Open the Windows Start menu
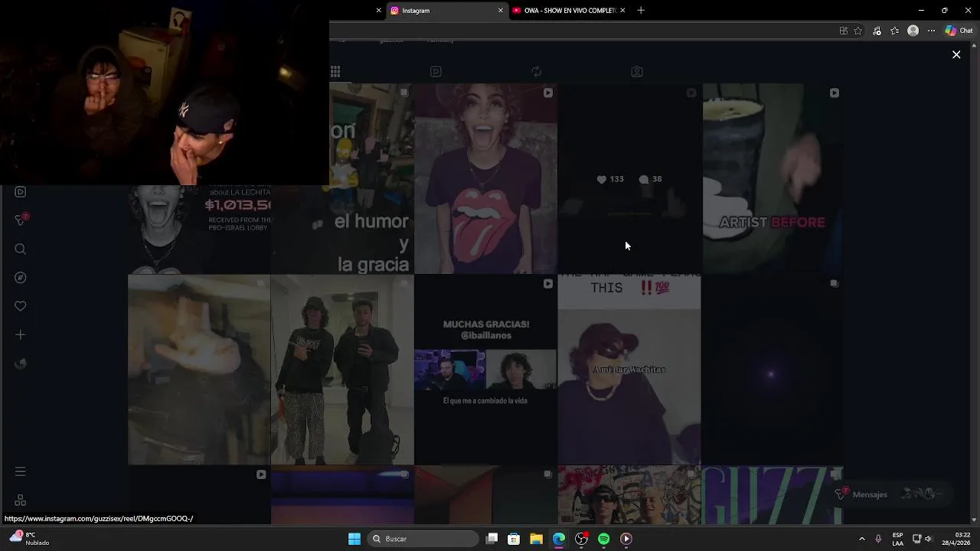980x551 pixels. click(x=354, y=539)
